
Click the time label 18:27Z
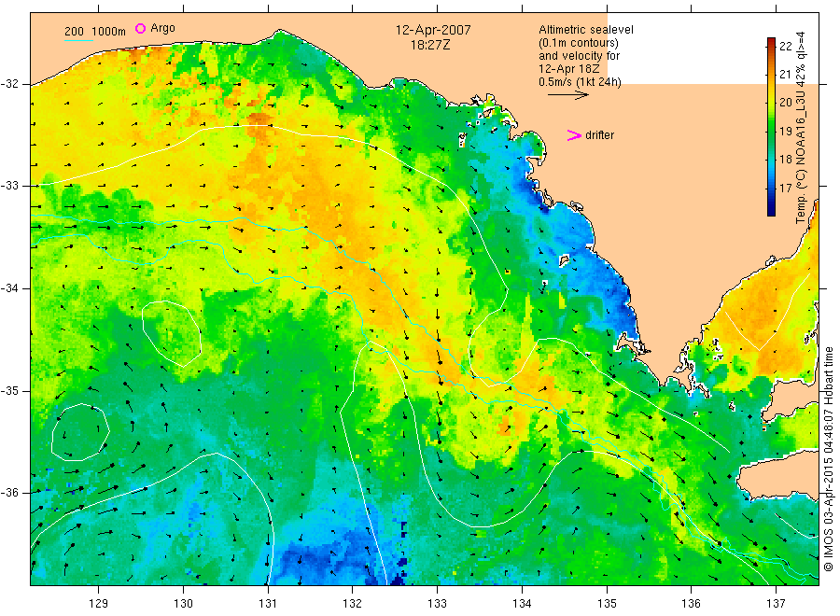[x=430, y=45]
